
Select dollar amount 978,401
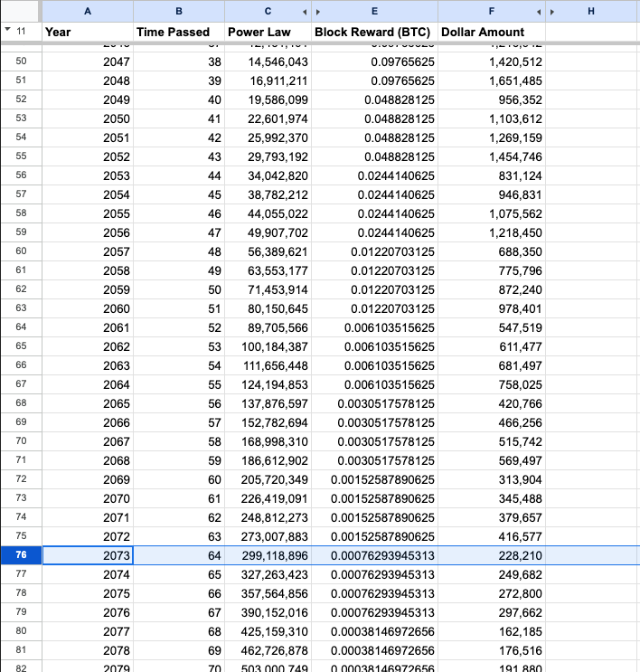[492, 308]
